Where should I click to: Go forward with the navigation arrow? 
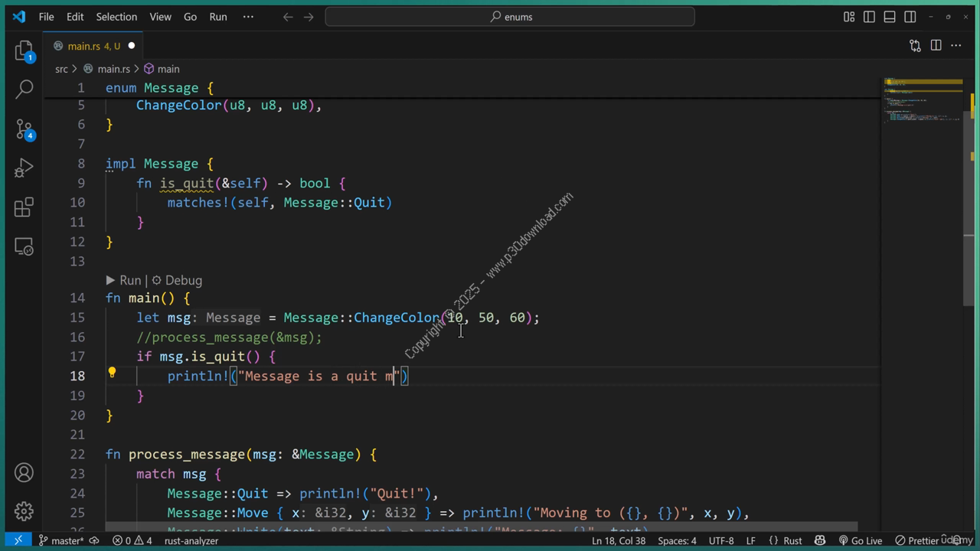[x=309, y=17]
